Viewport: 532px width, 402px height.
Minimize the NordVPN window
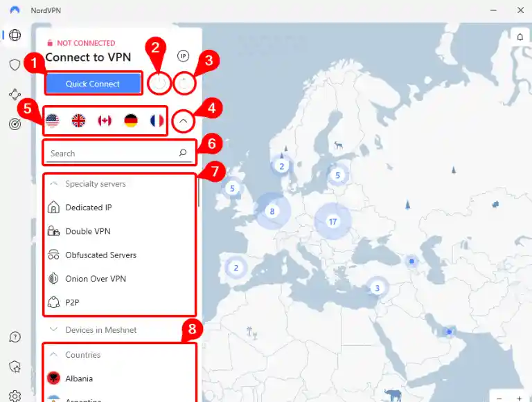coord(494,10)
